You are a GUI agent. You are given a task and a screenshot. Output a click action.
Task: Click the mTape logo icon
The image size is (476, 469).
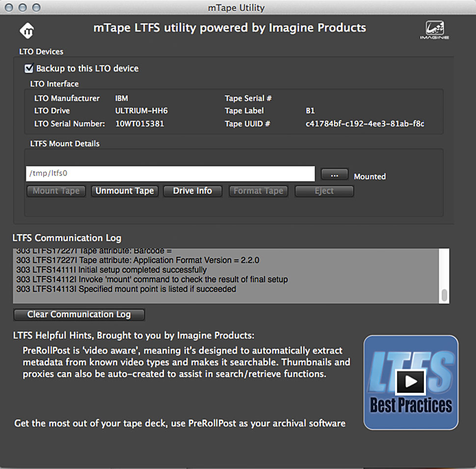(x=26, y=30)
